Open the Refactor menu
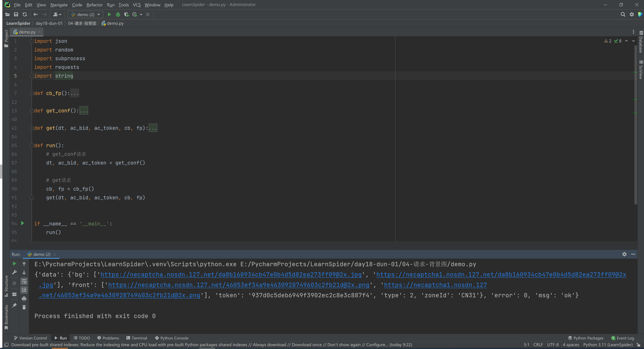The height and width of the screenshot is (349, 644). [94, 5]
